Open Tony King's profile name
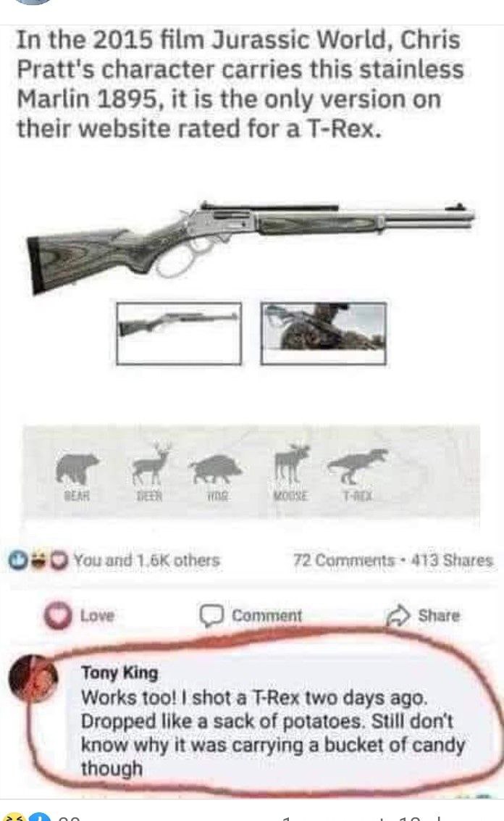The height and width of the screenshot is (821, 504). click(x=119, y=672)
